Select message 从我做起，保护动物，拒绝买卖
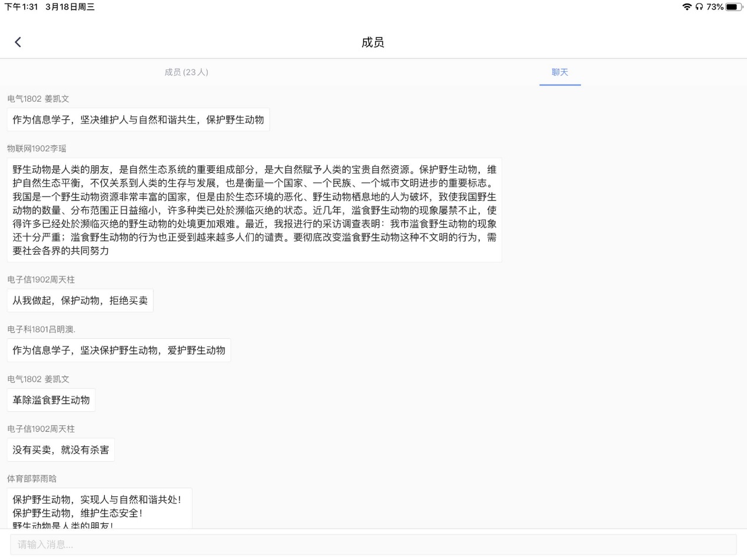747x560 pixels. coord(80,301)
